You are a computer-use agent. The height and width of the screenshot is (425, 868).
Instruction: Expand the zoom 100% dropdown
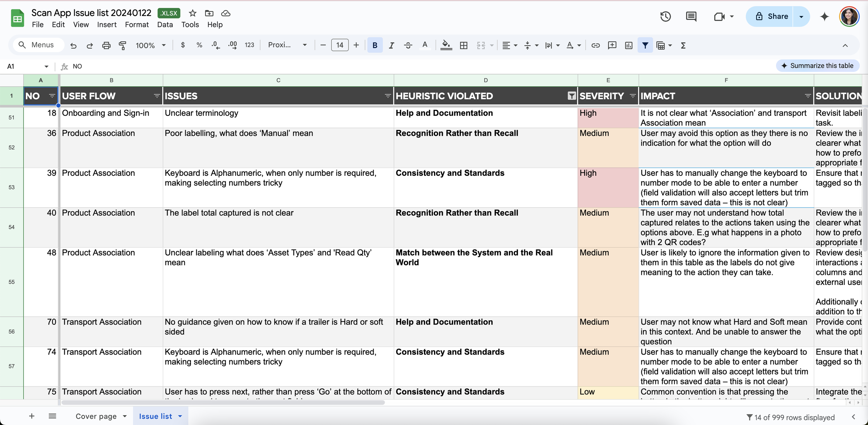coord(150,45)
